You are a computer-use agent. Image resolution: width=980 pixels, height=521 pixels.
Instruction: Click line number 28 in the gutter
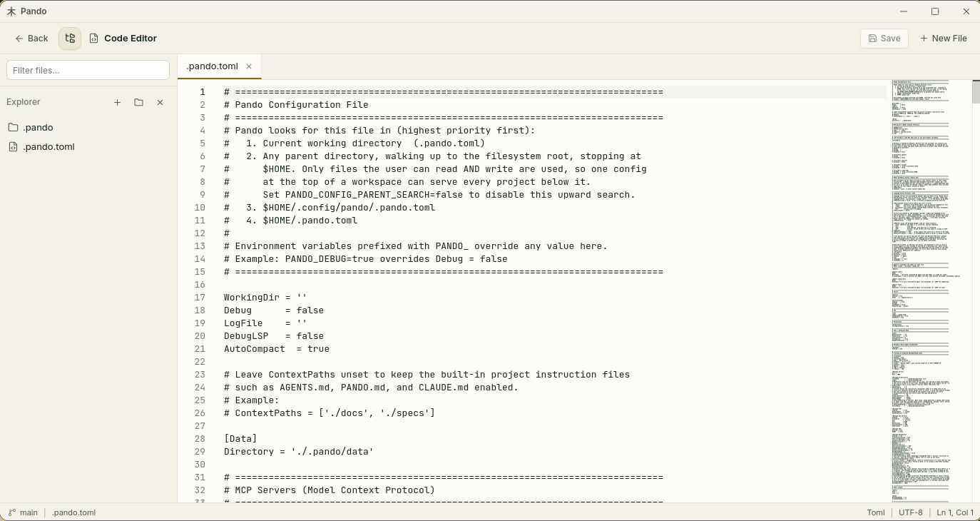(x=199, y=439)
